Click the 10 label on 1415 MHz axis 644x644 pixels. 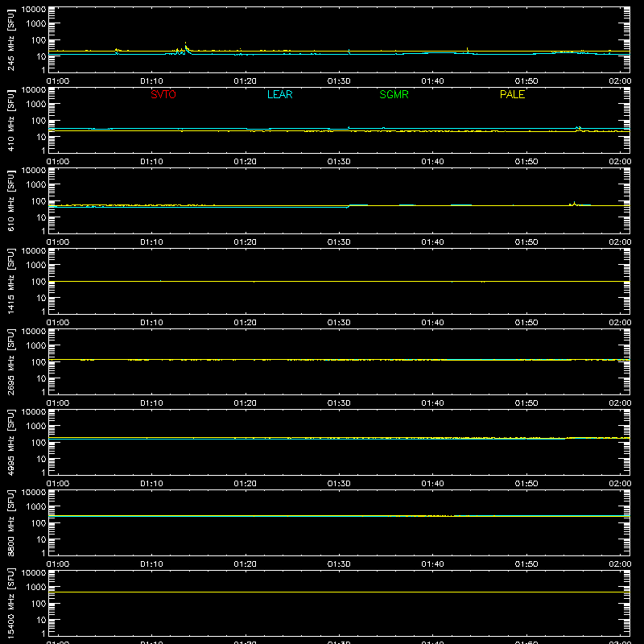(41, 298)
